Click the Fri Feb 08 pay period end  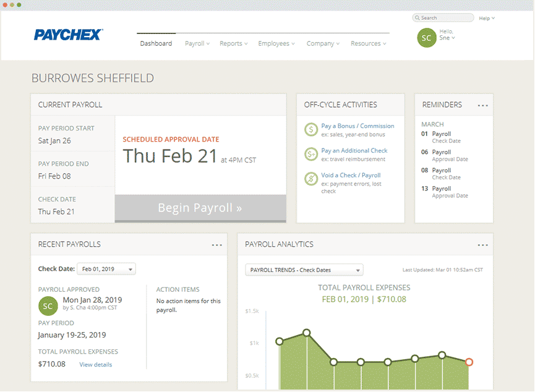click(x=54, y=176)
